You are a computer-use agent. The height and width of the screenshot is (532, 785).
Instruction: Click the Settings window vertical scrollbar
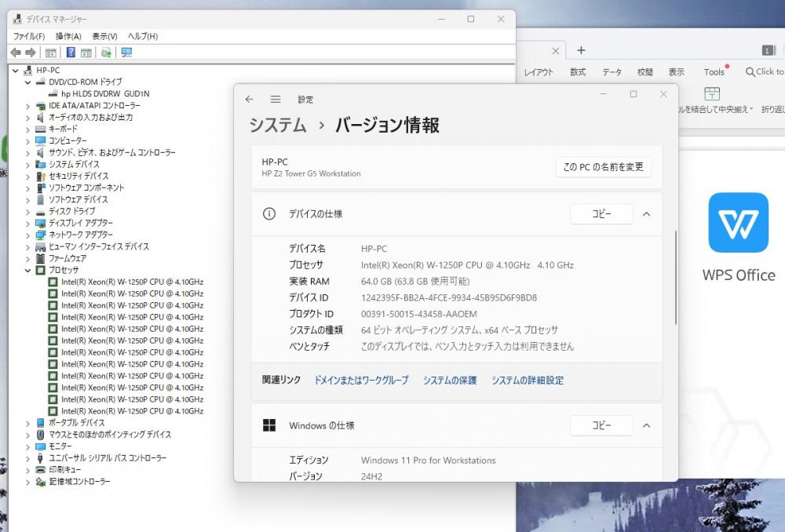click(675, 278)
